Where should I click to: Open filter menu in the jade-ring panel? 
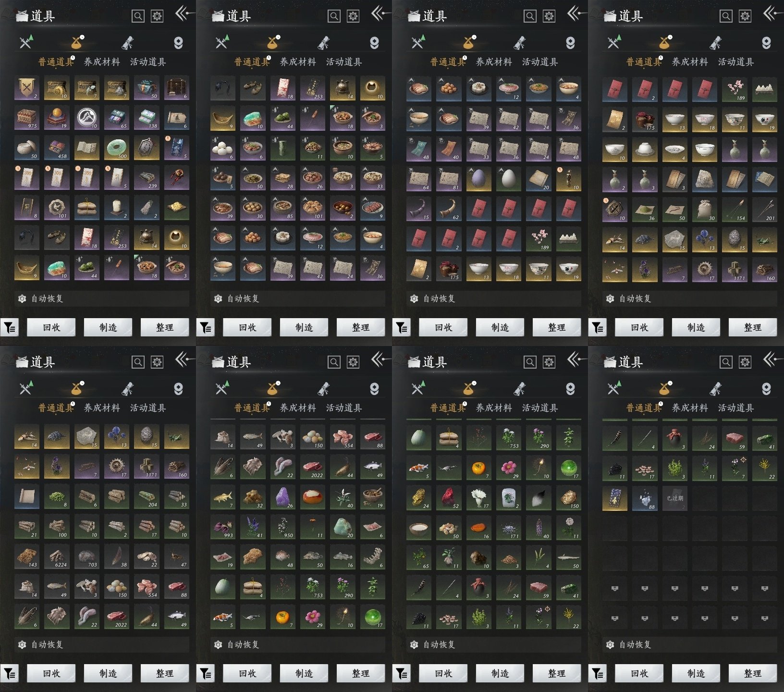coord(10,328)
